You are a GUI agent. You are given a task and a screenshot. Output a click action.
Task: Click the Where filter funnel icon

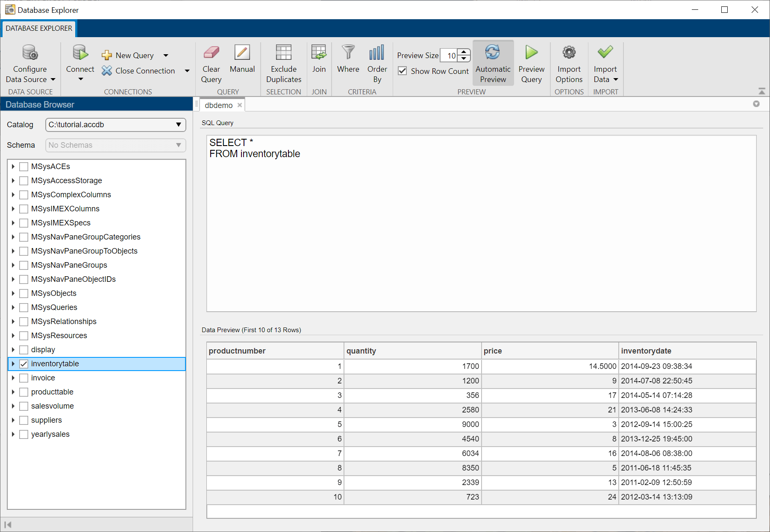click(348, 53)
